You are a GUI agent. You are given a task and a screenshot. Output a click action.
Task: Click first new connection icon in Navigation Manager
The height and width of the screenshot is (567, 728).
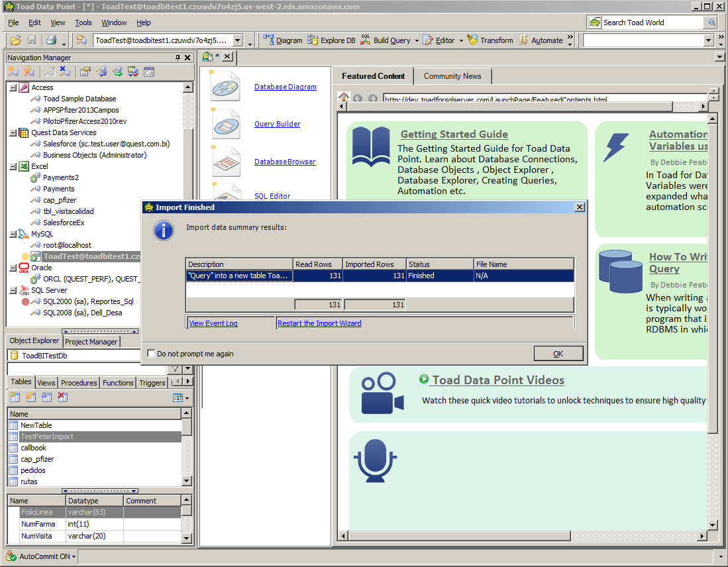(x=13, y=72)
